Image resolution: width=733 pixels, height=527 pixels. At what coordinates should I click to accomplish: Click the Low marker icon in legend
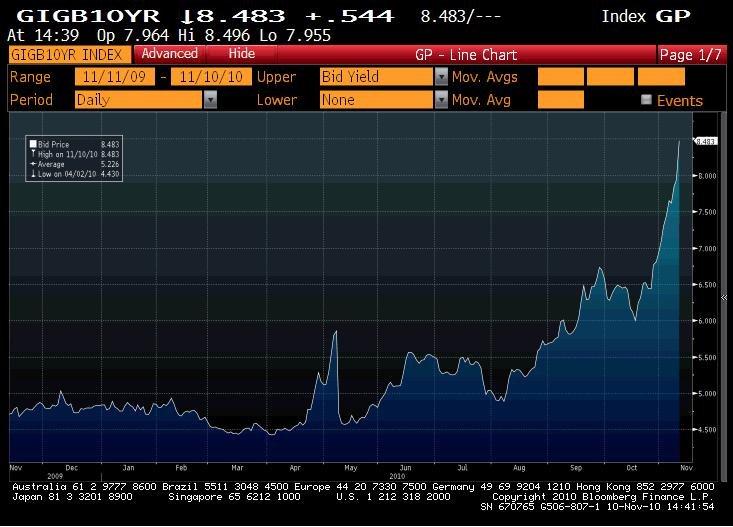[x=32, y=175]
